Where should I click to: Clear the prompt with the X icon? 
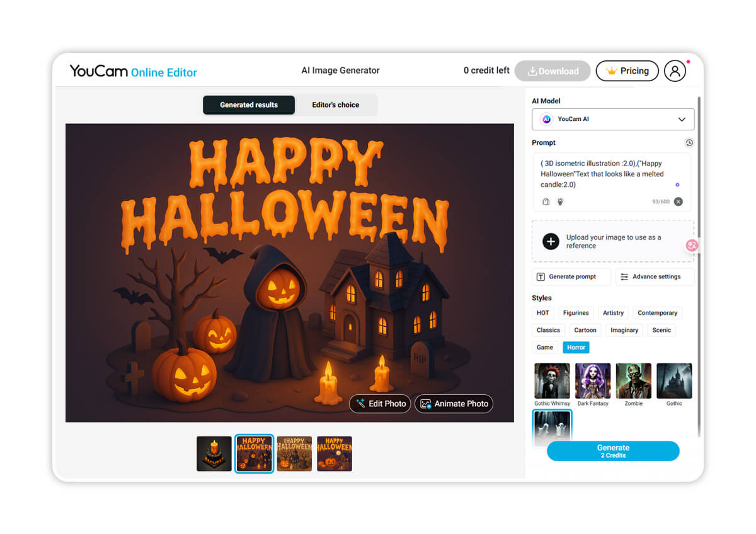(x=678, y=202)
